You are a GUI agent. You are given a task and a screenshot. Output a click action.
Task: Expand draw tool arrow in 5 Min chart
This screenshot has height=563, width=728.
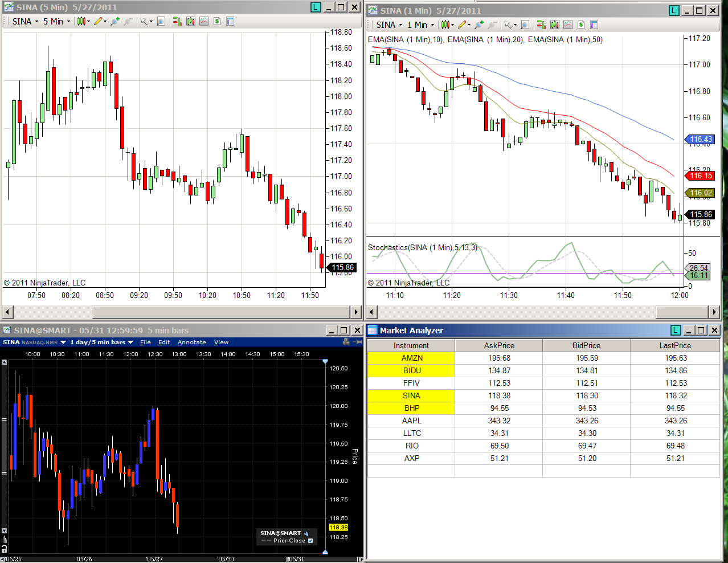105,22
